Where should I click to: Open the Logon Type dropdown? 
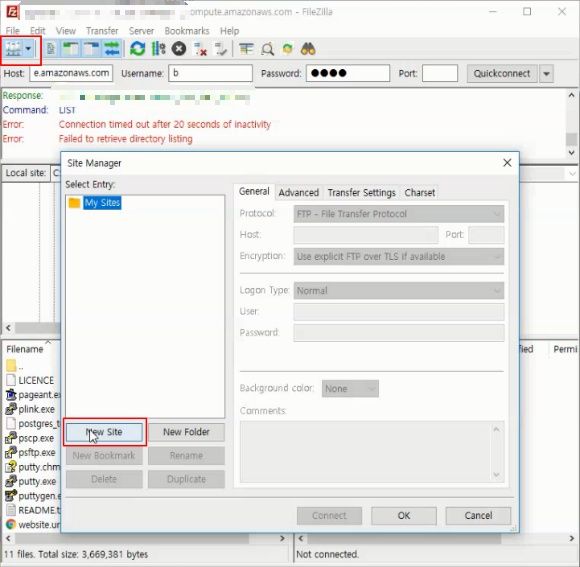click(x=399, y=290)
